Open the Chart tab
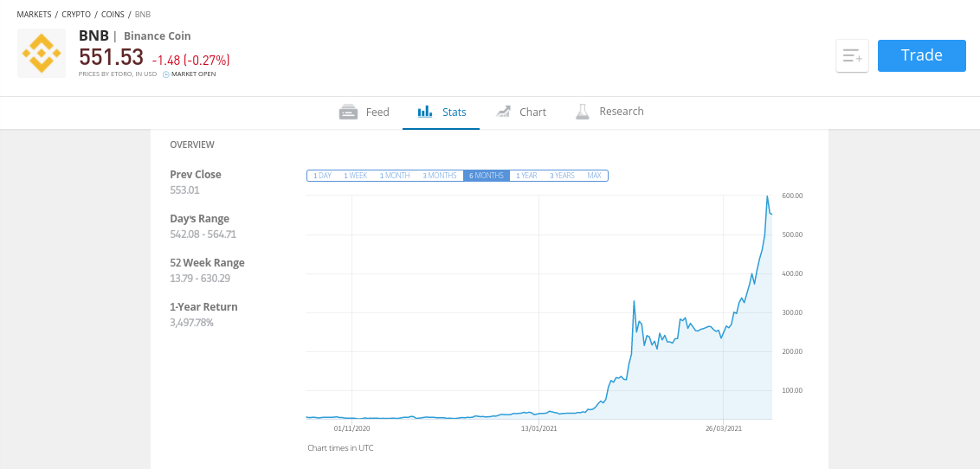 pyautogui.click(x=520, y=112)
